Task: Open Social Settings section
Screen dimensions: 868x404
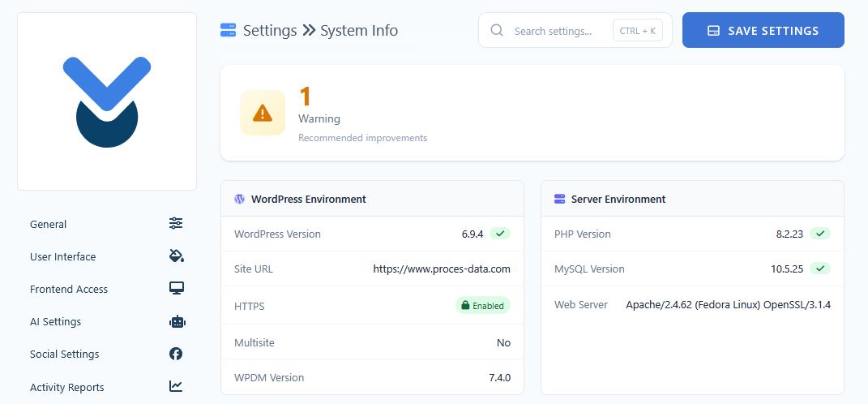Action: pos(107,354)
